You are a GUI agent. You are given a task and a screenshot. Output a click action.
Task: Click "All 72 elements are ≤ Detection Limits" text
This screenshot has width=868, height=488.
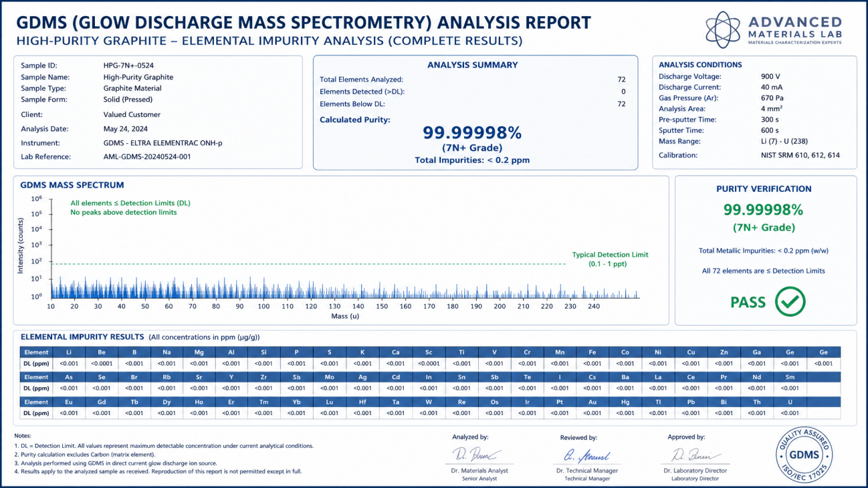point(763,271)
